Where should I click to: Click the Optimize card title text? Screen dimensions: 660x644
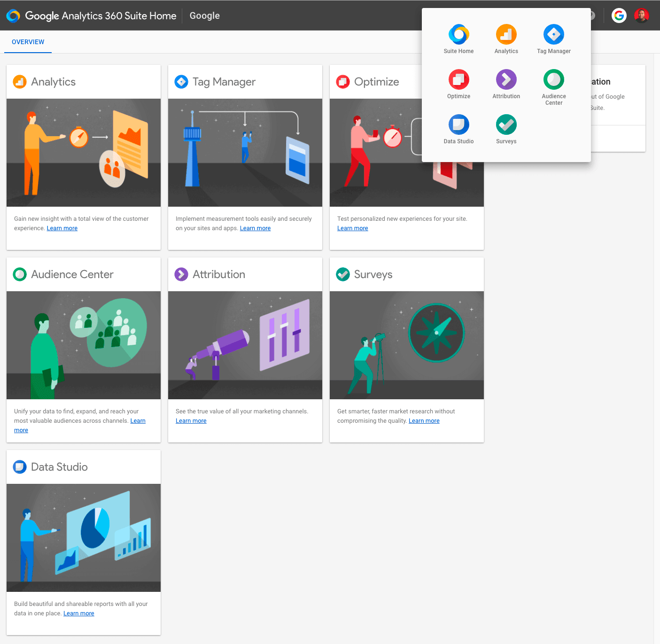377,82
